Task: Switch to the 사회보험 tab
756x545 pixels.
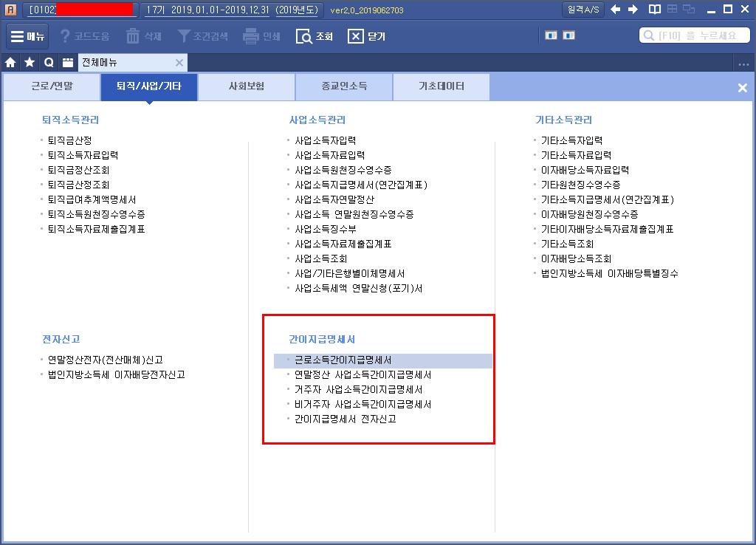Action: click(247, 86)
